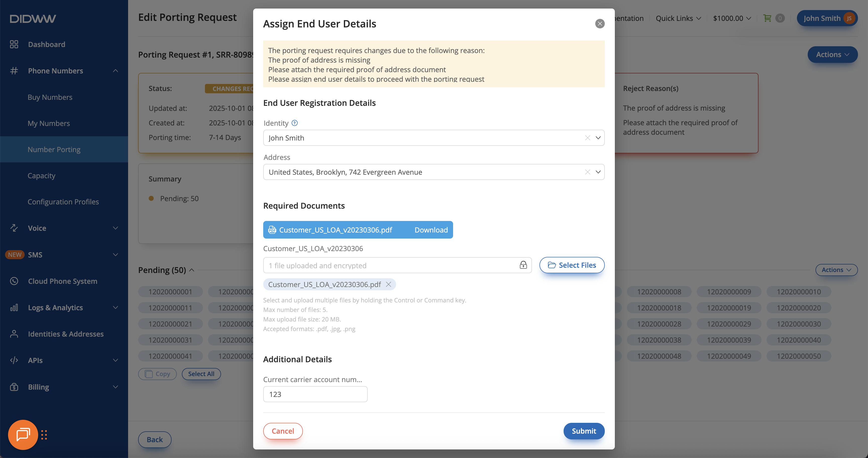
Task: Download the Customer_US_LOA_v20230306.pdf template
Action: (431, 230)
